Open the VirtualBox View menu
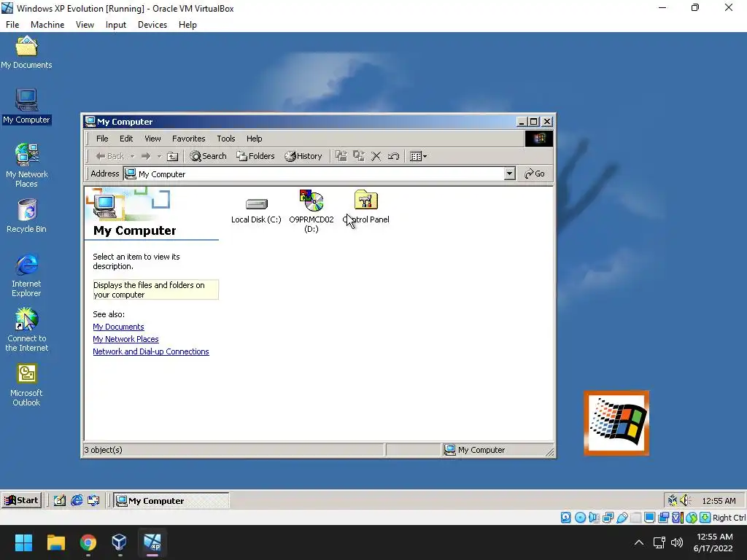 pos(85,25)
